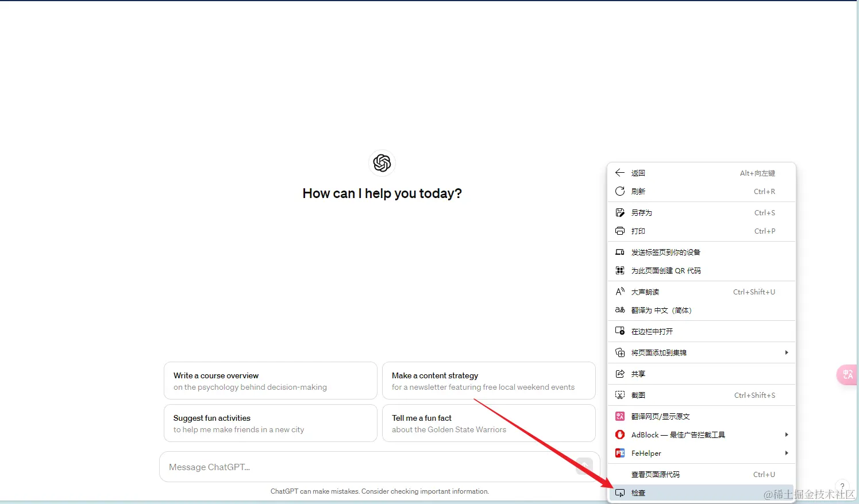Choose 返回 from the context menu
The height and width of the screenshot is (504, 859).
coord(702,173)
